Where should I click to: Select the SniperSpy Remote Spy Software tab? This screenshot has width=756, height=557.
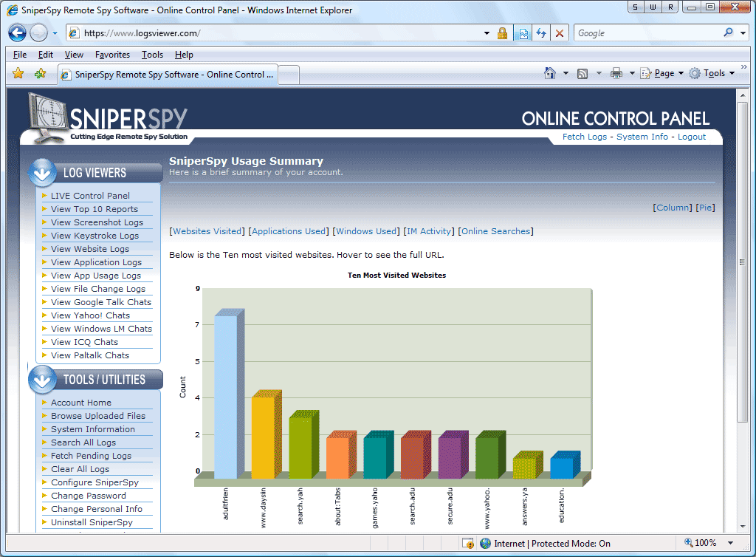pos(168,75)
